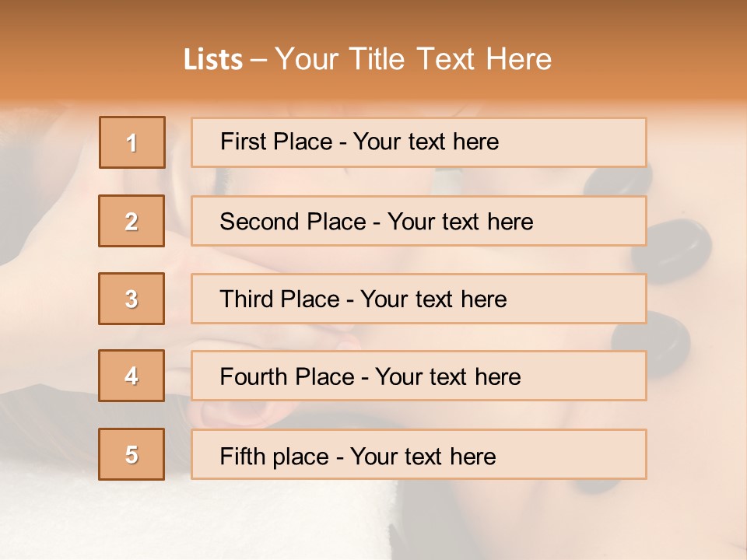Click the number 1 box

click(x=132, y=142)
